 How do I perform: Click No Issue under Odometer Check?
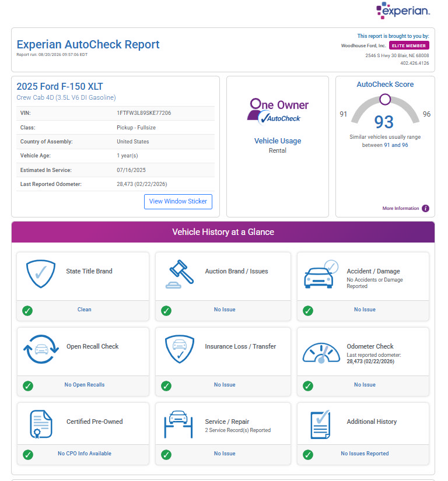[x=365, y=385]
